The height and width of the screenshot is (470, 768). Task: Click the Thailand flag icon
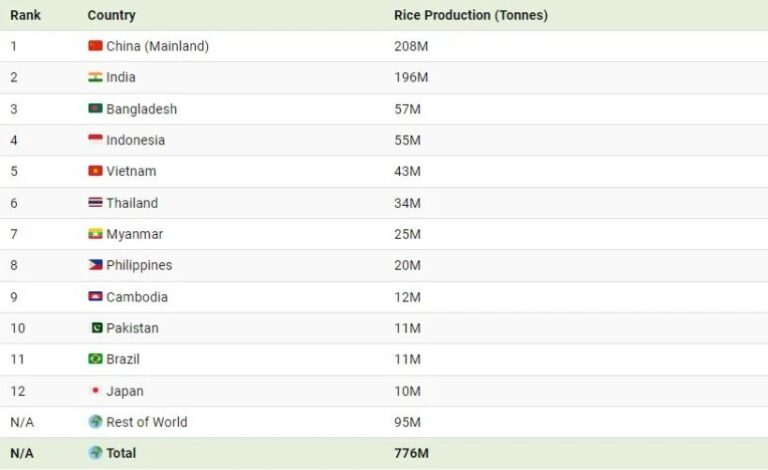[x=95, y=202]
